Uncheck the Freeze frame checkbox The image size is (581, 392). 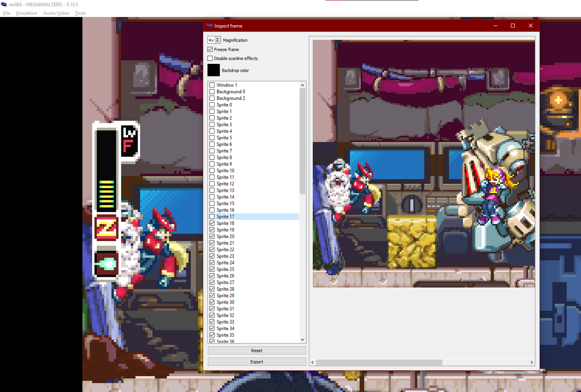click(x=210, y=49)
